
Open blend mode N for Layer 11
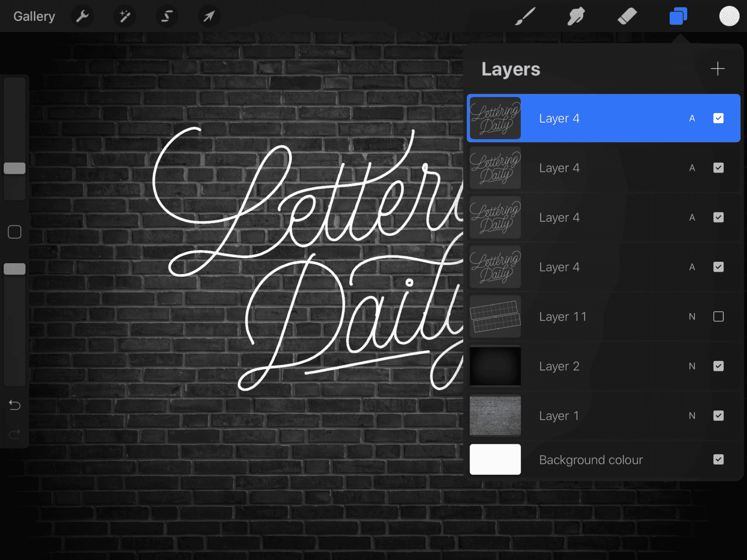click(x=692, y=317)
